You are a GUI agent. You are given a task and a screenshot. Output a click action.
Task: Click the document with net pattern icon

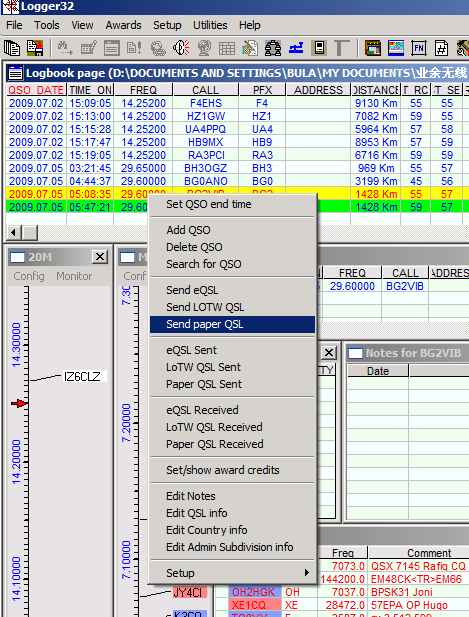250,48
